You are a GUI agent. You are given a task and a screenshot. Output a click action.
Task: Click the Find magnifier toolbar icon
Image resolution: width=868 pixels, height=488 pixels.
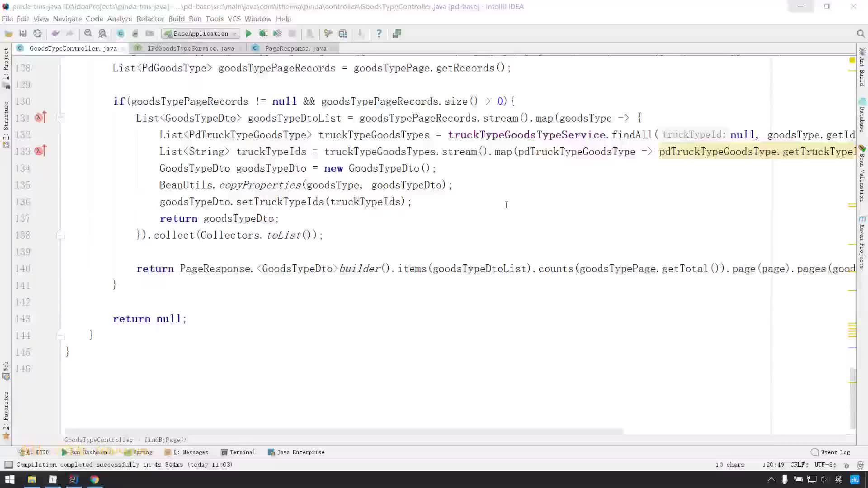pos(88,33)
